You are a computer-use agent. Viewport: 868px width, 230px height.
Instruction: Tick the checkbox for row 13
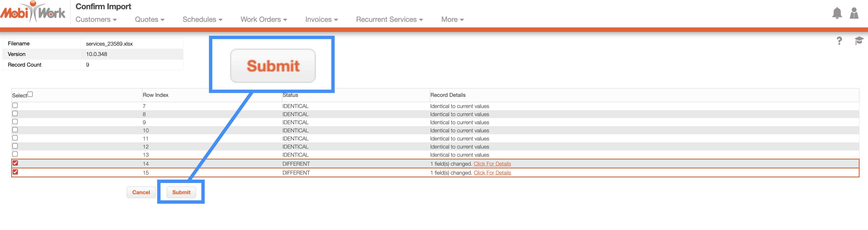pos(15,154)
